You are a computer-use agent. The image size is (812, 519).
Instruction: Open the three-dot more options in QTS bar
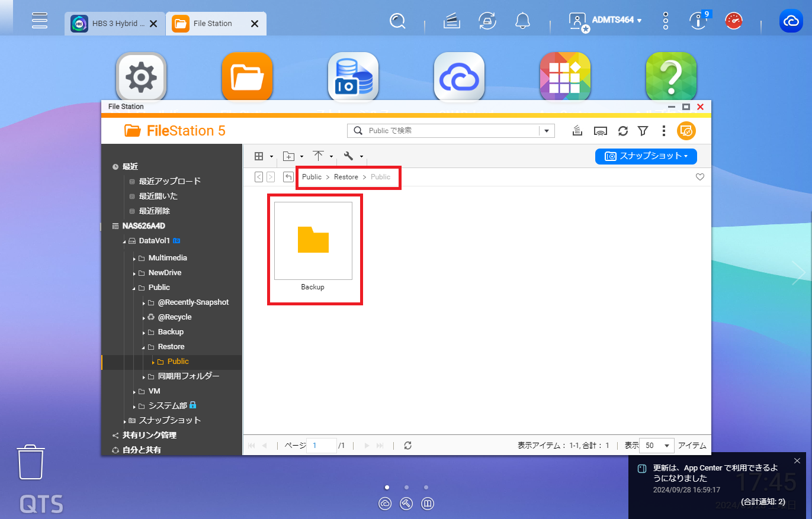click(x=666, y=21)
